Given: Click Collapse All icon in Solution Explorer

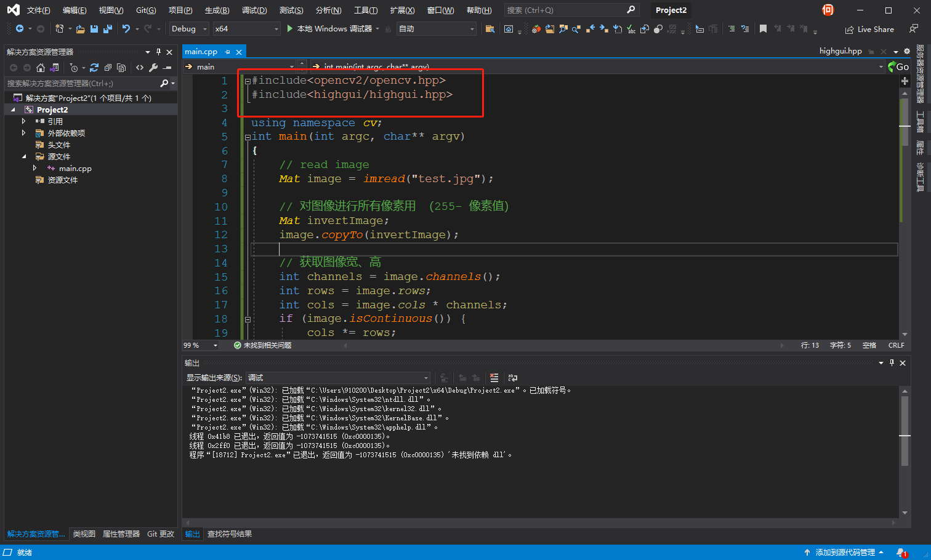Looking at the screenshot, I should [108, 68].
